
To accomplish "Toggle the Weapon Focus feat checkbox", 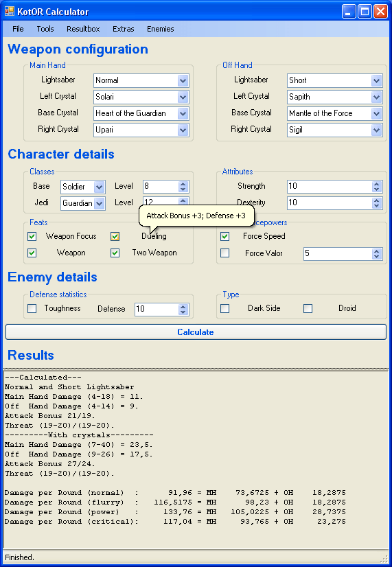I will tap(32, 237).
